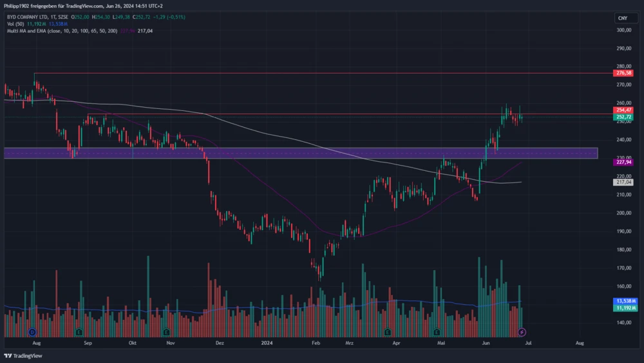Click the red 254,47 price label
The width and height of the screenshot is (644, 363).
point(623,111)
